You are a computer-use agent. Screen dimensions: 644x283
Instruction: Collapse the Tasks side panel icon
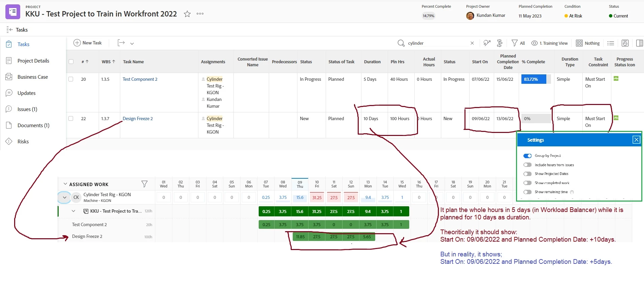9,30
